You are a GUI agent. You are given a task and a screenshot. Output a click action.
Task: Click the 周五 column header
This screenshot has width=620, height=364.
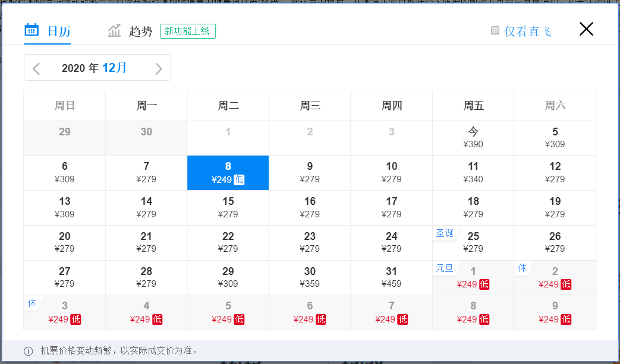473,106
